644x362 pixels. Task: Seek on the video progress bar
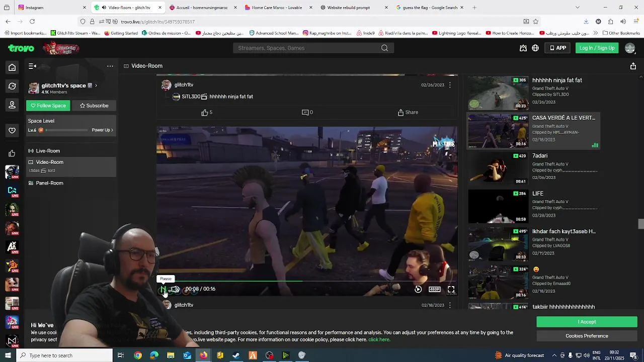(x=307, y=281)
